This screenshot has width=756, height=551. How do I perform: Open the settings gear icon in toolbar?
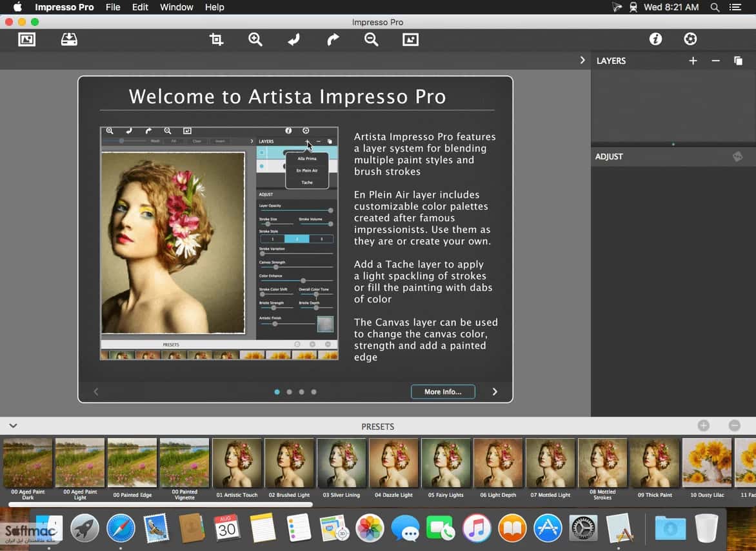690,39
